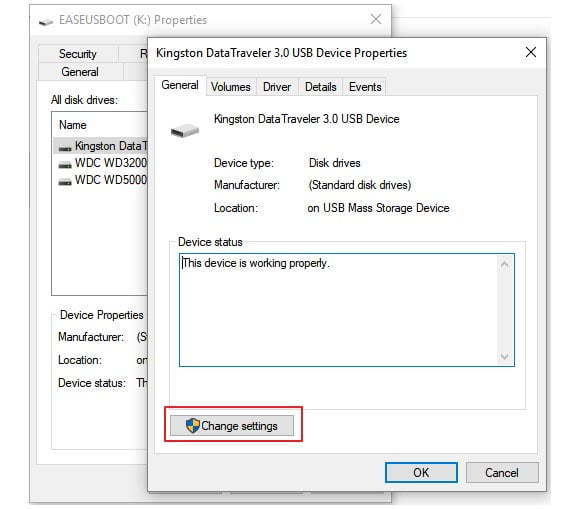Screen dimensions: 580x509
Task: Select Kingston DataT drive in disk list
Action: coord(101,146)
